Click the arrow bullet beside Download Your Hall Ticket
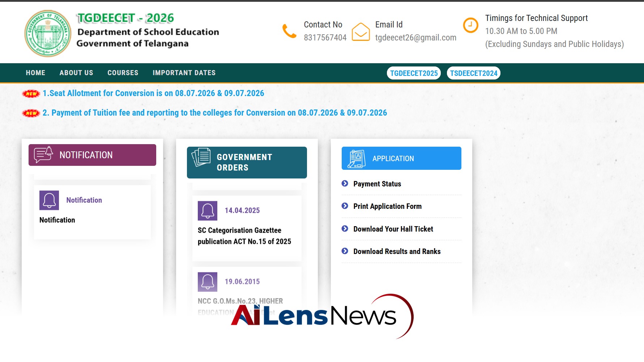The height and width of the screenshot is (362, 644). click(345, 229)
